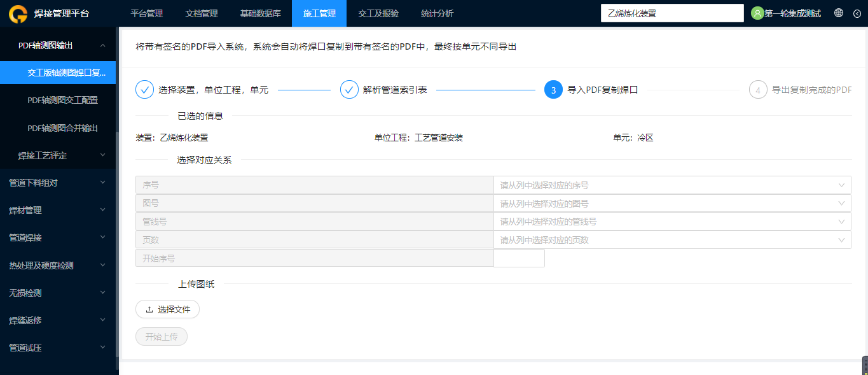Open the 文档管理 menu
This screenshot has height=375, width=868.
[x=202, y=13]
